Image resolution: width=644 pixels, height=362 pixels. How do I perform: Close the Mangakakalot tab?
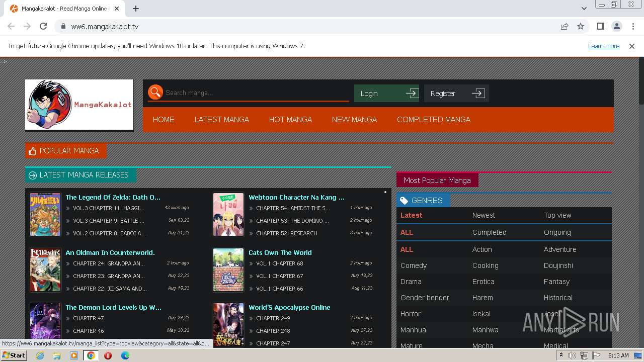point(117,9)
